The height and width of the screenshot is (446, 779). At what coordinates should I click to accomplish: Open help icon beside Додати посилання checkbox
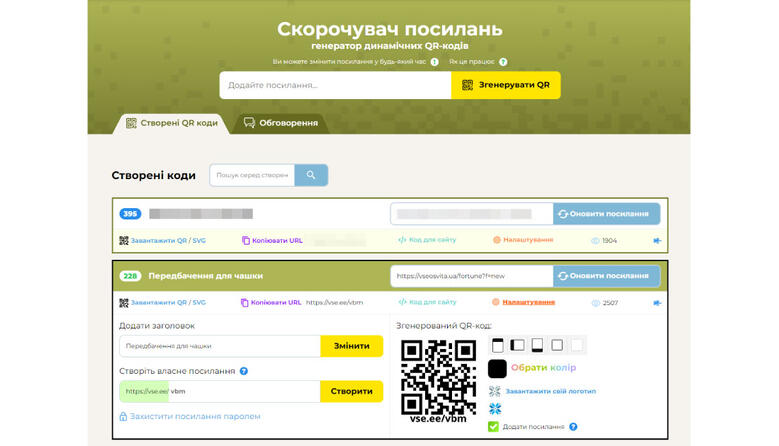point(573,427)
